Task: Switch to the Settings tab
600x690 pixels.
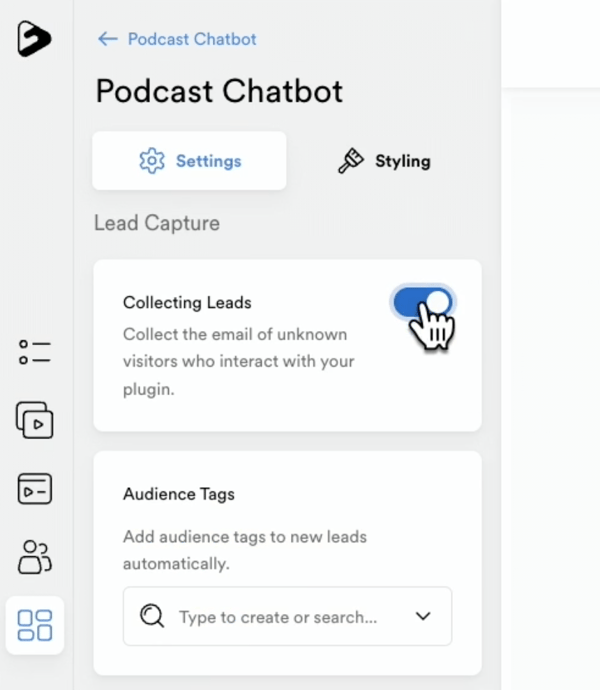Action: pyautogui.click(x=189, y=161)
